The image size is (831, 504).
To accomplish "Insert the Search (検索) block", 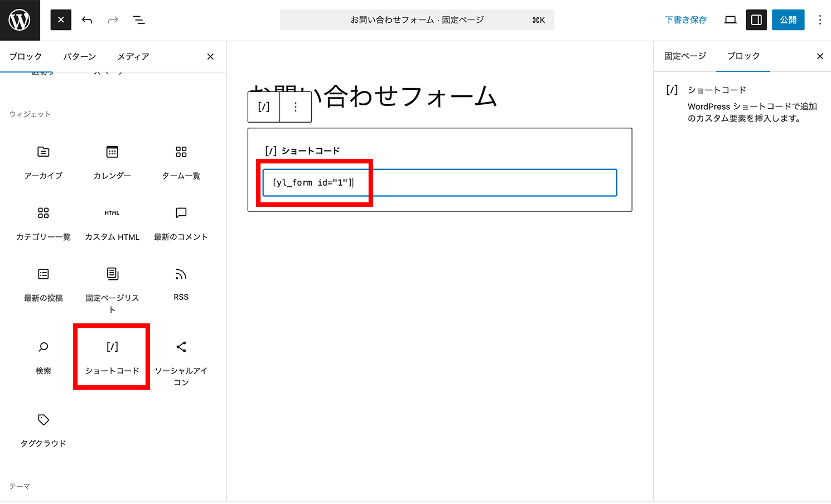I will [44, 357].
